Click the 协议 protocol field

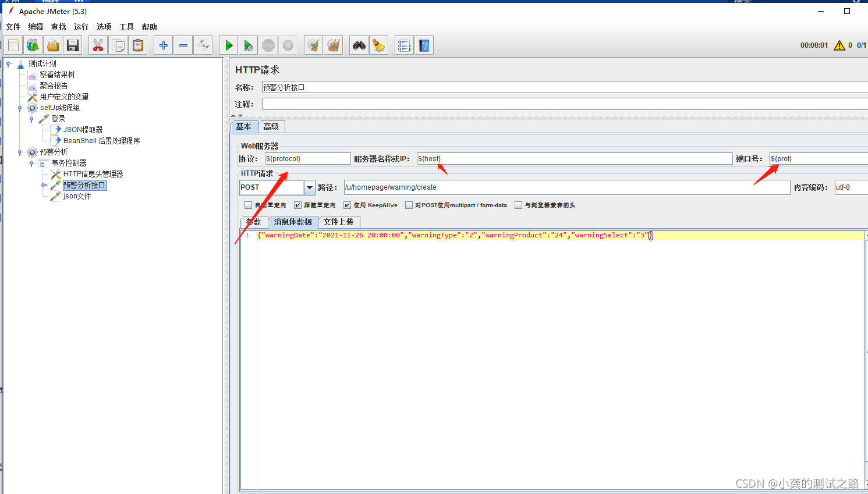coord(307,159)
